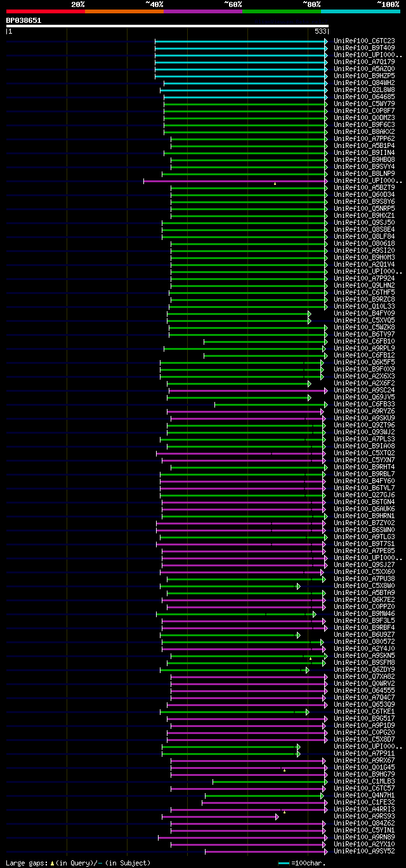This screenshot has height=868, width=406.
Task: Select the UniRef100_Q2L8W8 label
Action: [364, 90]
